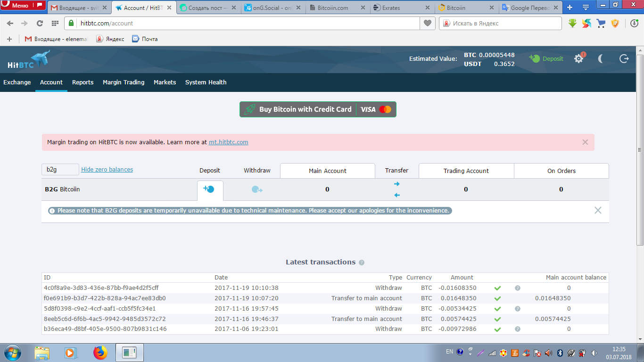Viewport: 644px width, 362px height.
Task: Open Margin Trading section
Action: 124,82
